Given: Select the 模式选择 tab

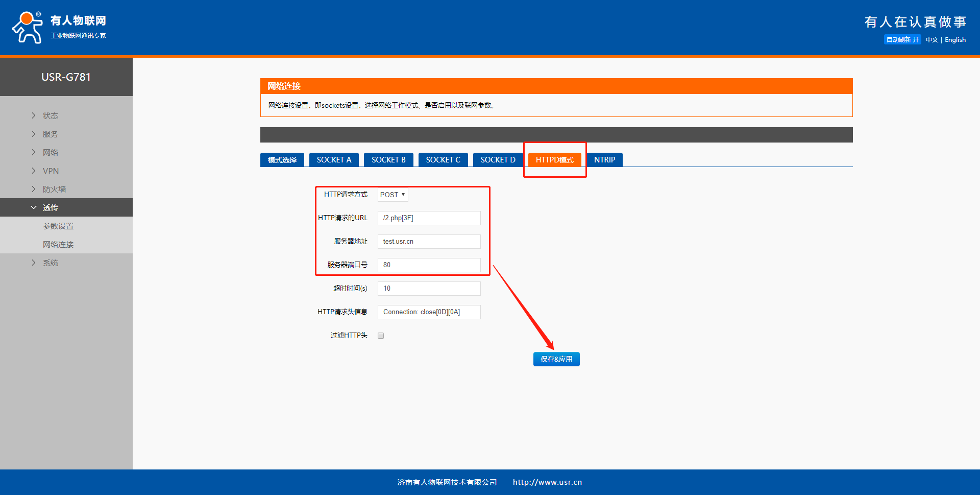Looking at the screenshot, I should (282, 160).
